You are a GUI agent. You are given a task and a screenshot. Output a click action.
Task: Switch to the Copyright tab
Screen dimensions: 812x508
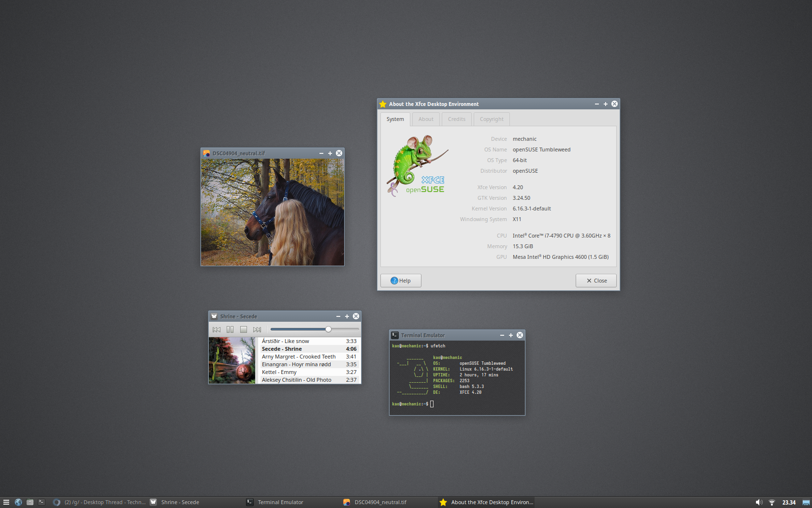(492, 119)
